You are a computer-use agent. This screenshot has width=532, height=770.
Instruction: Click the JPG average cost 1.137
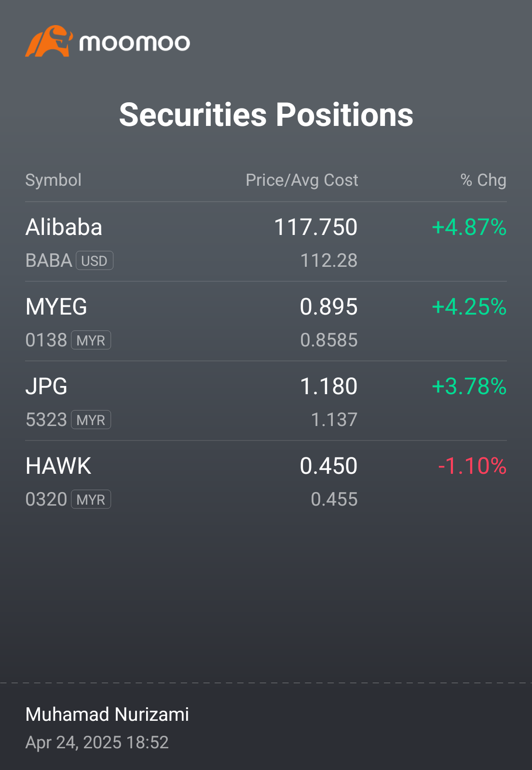tap(334, 420)
